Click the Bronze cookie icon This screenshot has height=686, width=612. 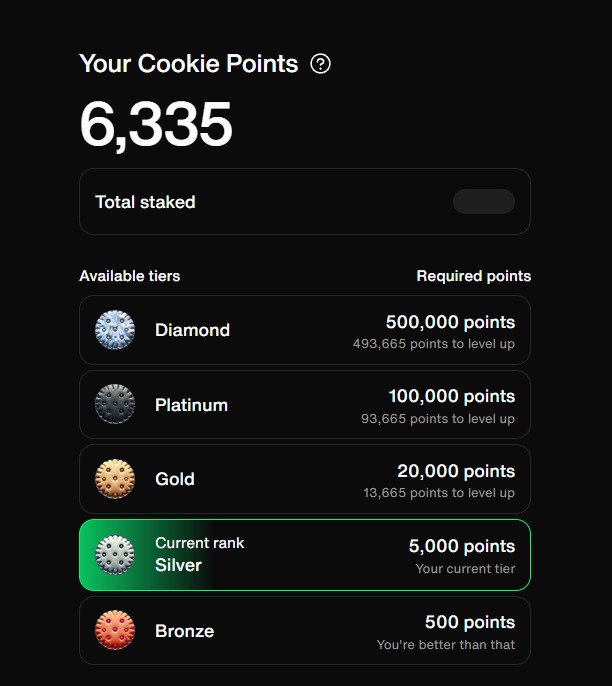[114, 631]
